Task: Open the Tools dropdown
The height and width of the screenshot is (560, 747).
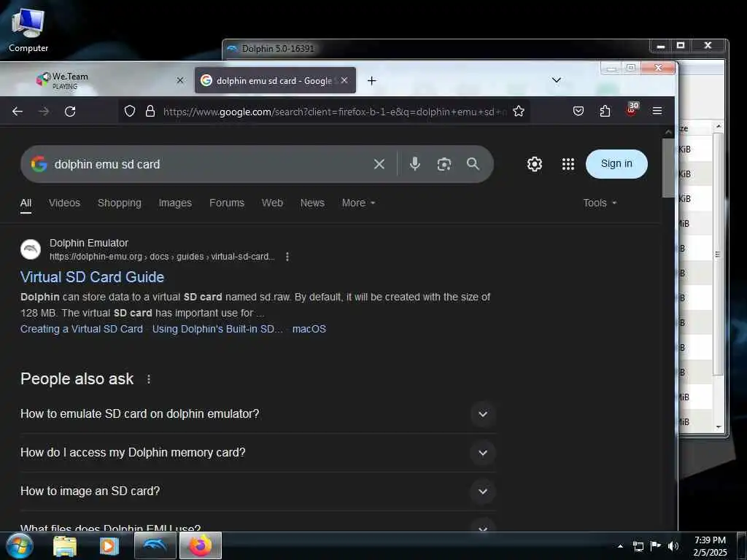Action: tap(600, 203)
